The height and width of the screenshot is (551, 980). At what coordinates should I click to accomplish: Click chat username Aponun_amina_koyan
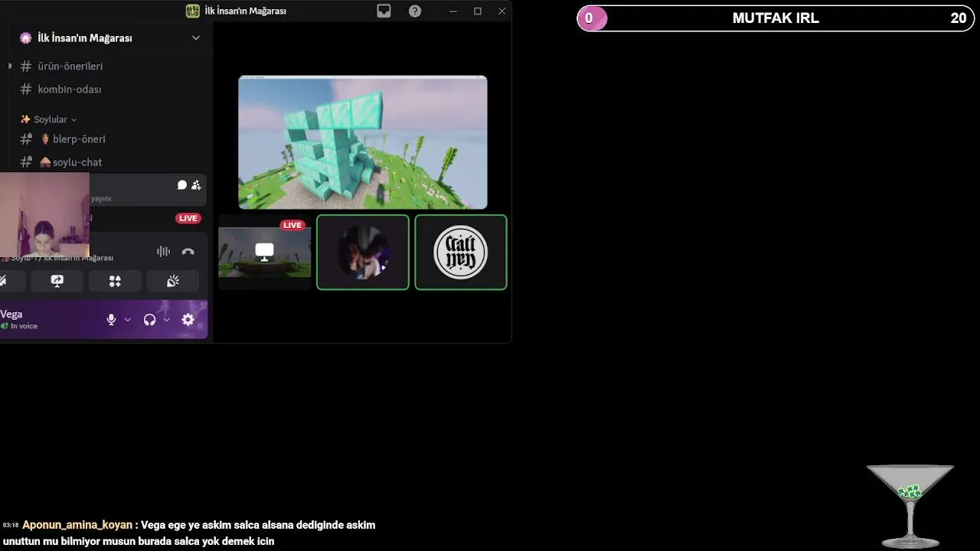click(x=77, y=525)
